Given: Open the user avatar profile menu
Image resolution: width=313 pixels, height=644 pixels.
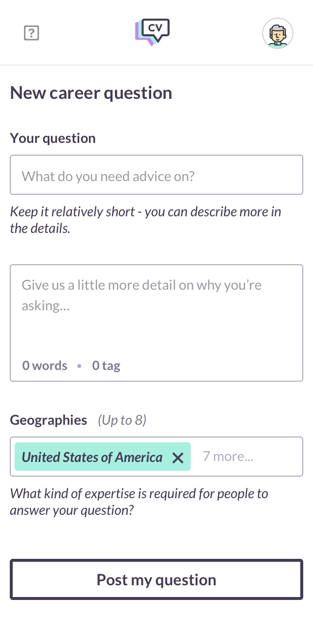Looking at the screenshot, I should (277, 33).
